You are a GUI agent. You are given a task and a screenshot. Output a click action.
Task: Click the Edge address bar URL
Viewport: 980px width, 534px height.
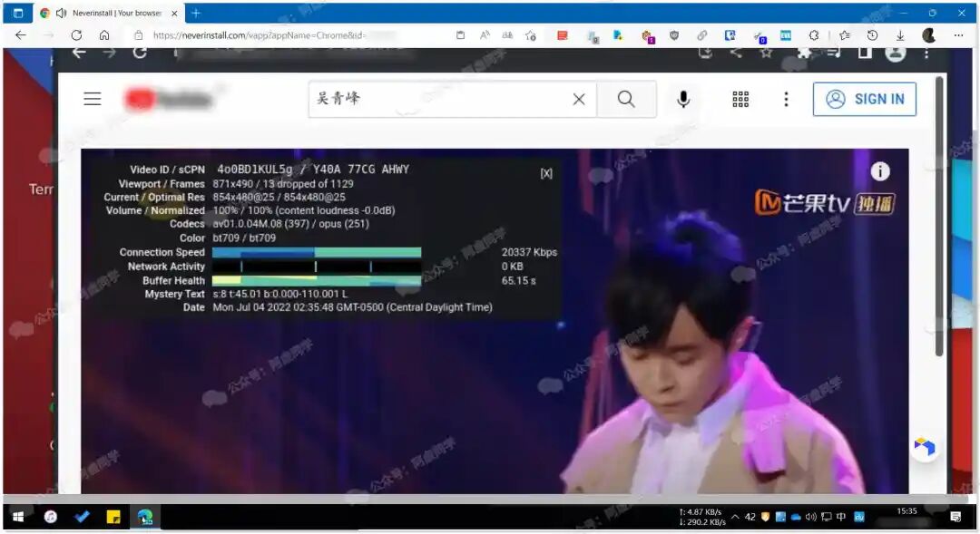tap(260, 35)
